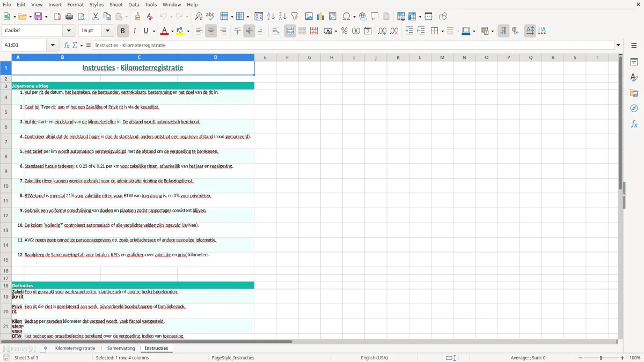Viewport: 644px width, 362px height.
Task: Click Sort Descending icon
Action: click(282, 17)
